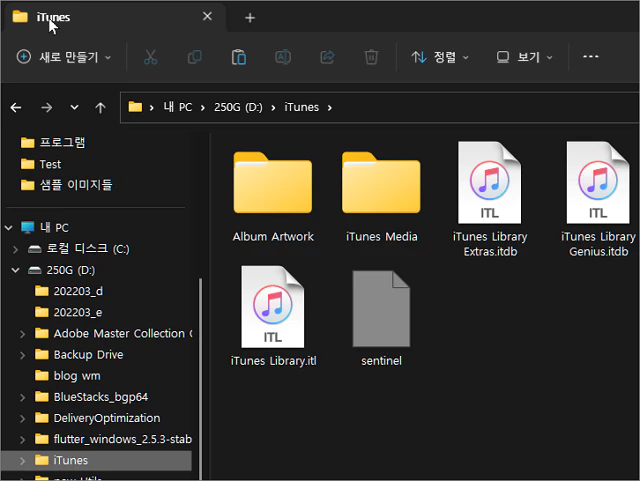Expand chevron after iTunes breadcrumb

pyautogui.click(x=330, y=108)
